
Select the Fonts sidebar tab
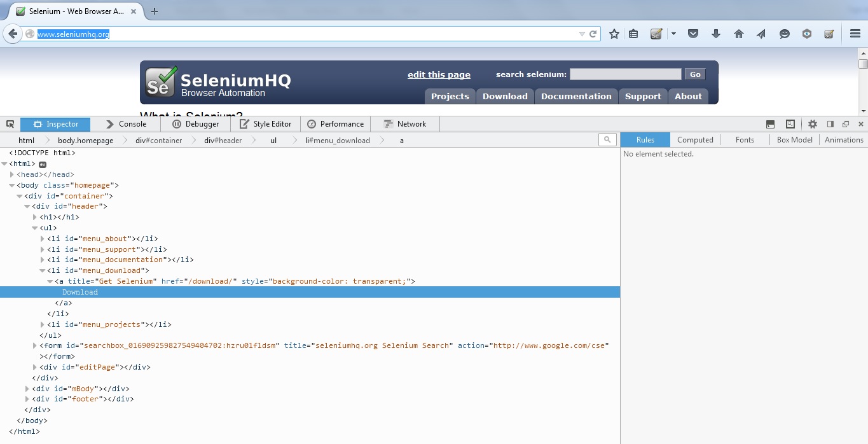tap(745, 140)
